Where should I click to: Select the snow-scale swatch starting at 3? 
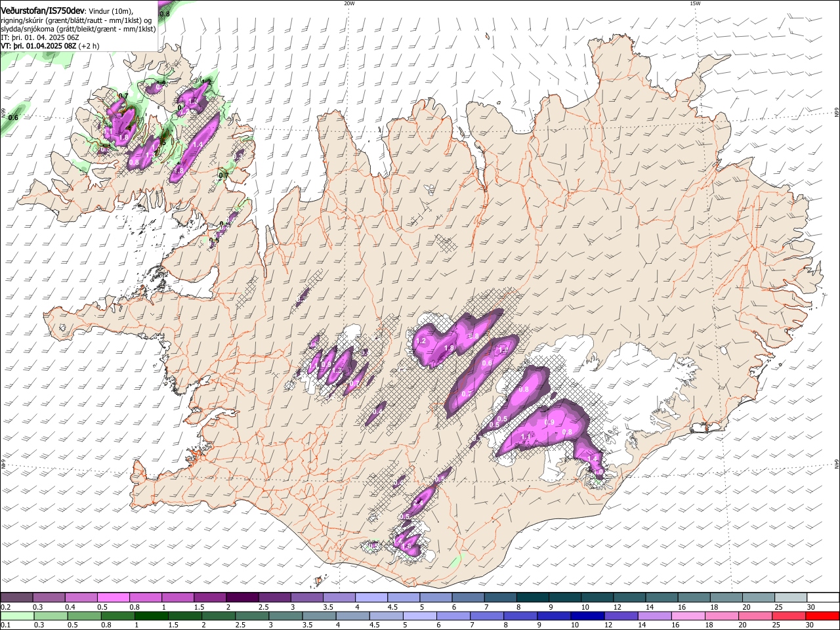pyautogui.click(x=306, y=598)
